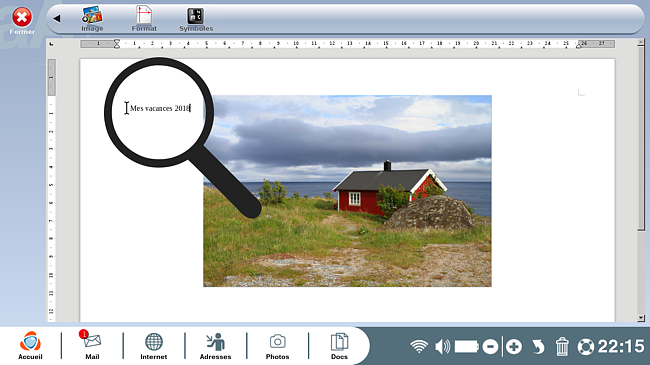Click the scrollbar down arrow
This screenshot has height=365, width=650.
tap(641, 318)
